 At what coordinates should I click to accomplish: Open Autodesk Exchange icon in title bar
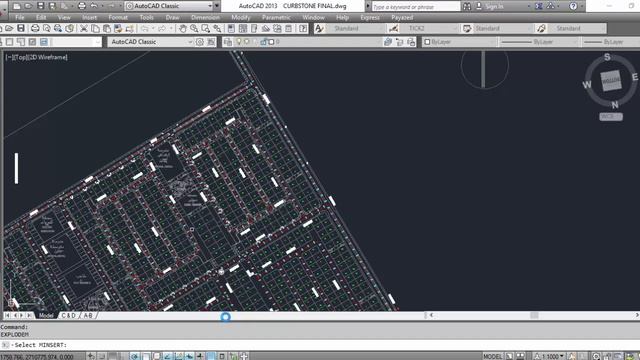point(539,6)
